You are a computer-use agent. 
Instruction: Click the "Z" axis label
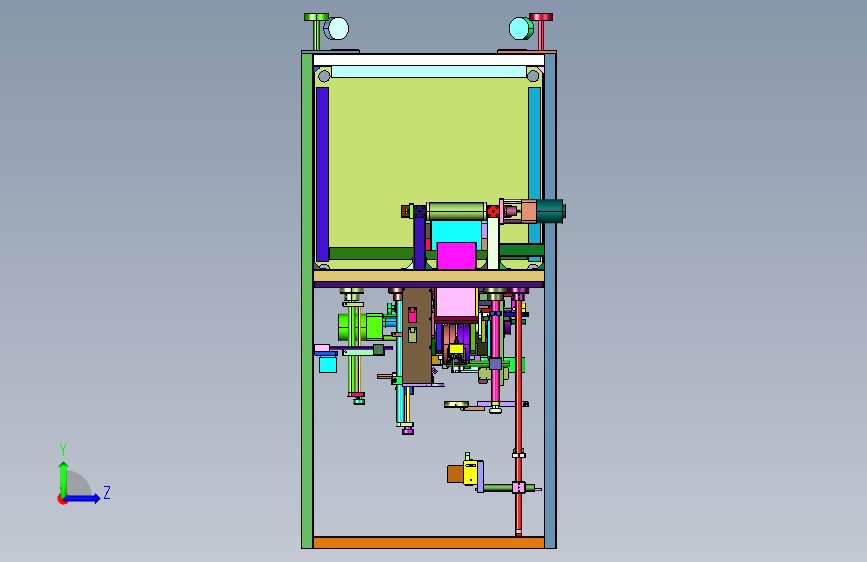coord(107,492)
